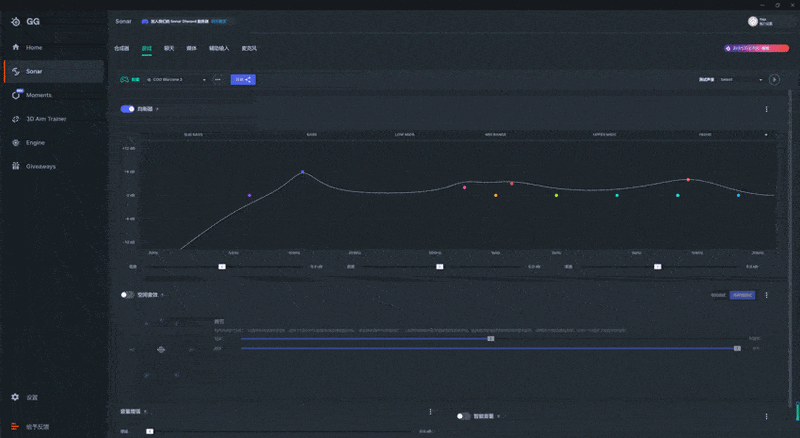Toggle the equalizer switch off
This screenshot has width=800, height=438.
127,109
